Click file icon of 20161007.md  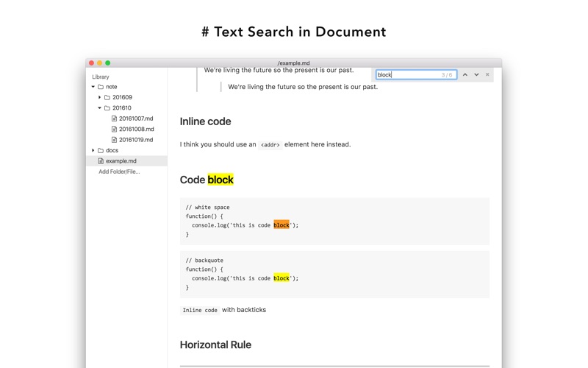click(114, 118)
